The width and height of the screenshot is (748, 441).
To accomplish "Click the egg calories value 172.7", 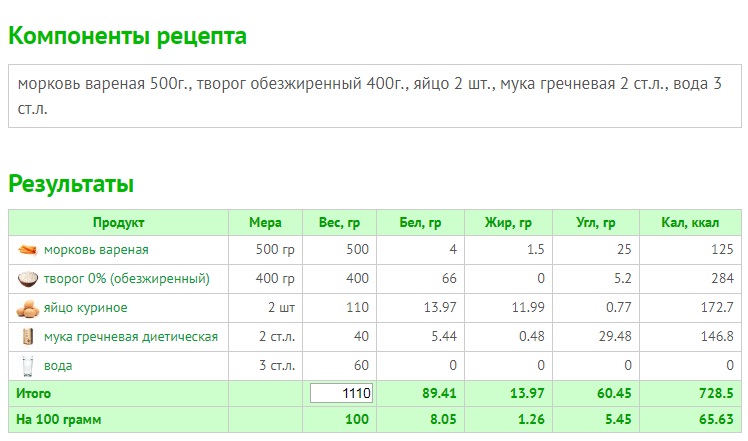I will click(x=717, y=307).
